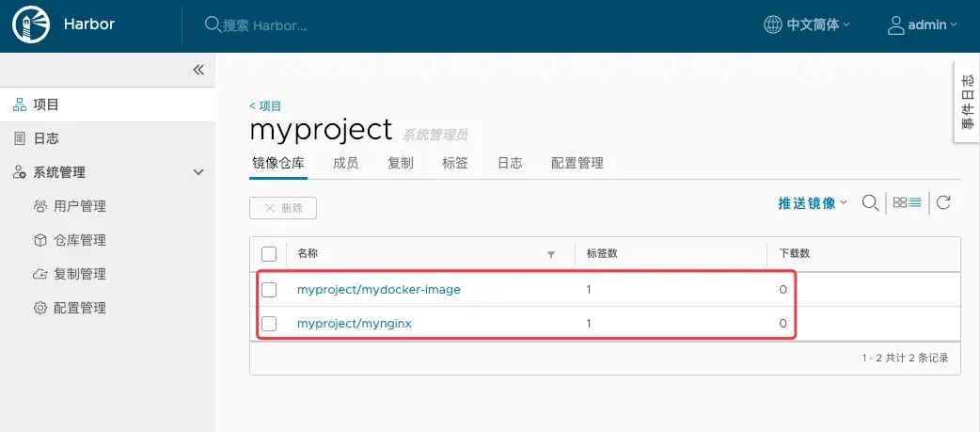Open repository search with magnifier icon
Viewport: 980px width, 432px height.
coord(870,202)
